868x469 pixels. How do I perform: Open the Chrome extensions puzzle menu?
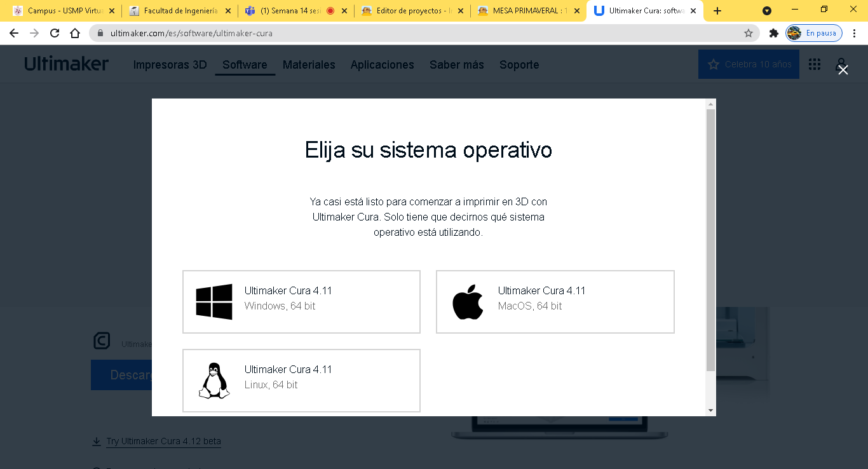[x=773, y=33]
